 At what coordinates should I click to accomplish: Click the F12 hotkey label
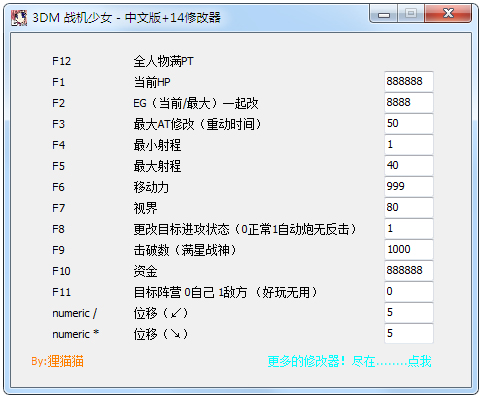tap(62, 61)
